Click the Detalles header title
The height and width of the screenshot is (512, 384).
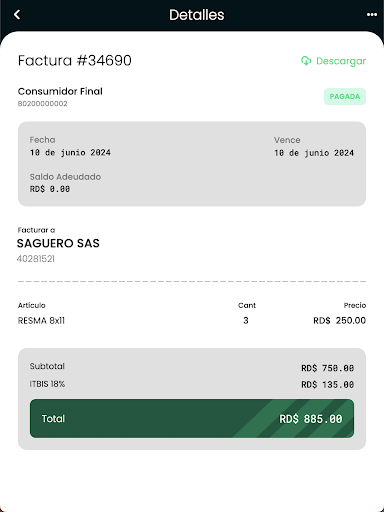[x=196, y=15]
